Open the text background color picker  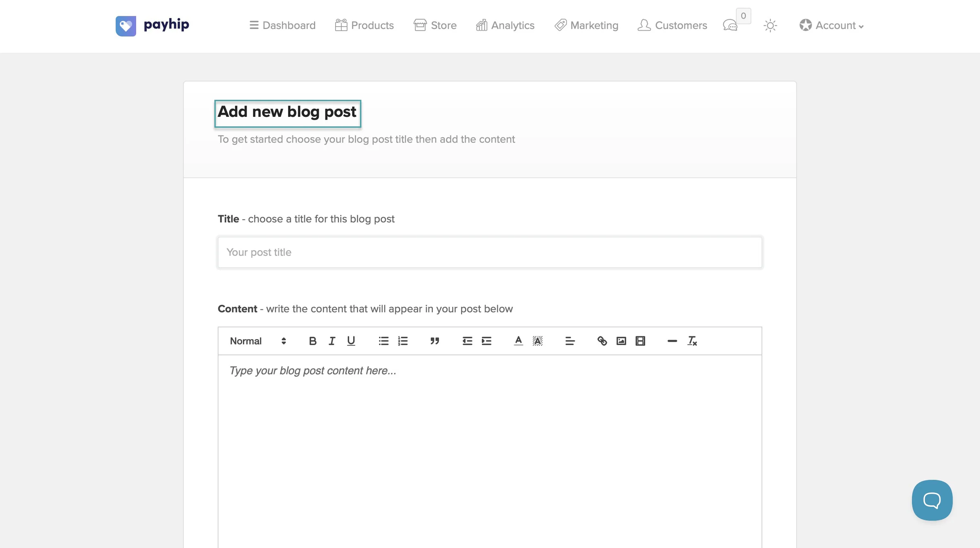[x=537, y=341]
